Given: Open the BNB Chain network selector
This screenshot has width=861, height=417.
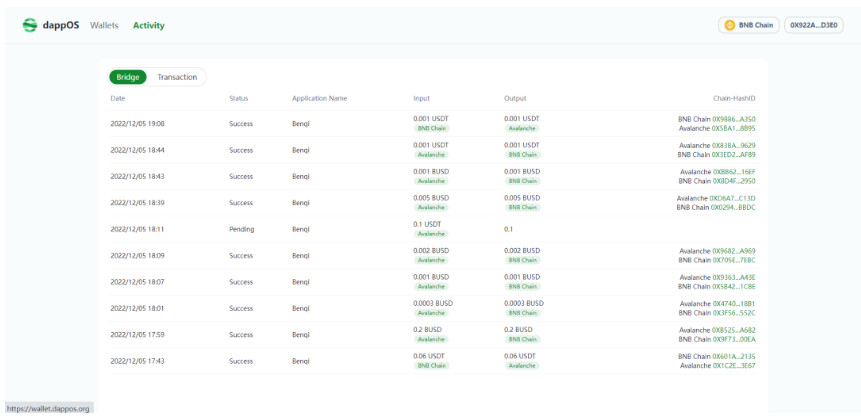Looking at the screenshot, I should coord(748,25).
